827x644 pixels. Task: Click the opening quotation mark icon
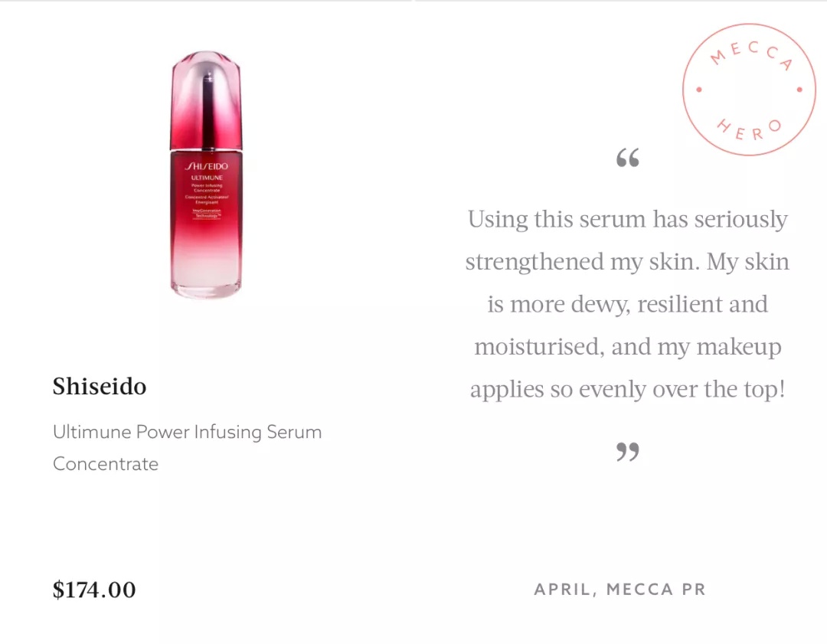628,158
